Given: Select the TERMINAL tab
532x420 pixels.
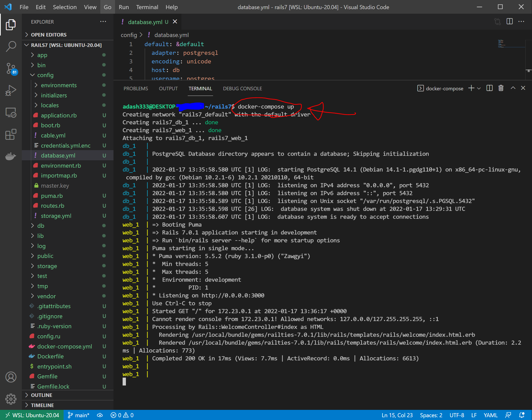Looking at the screenshot, I should coord(200,88).
